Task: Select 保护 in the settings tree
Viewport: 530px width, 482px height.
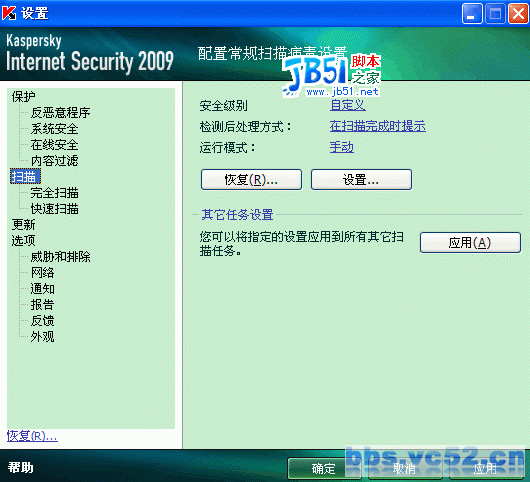Action: coord(23,97)
